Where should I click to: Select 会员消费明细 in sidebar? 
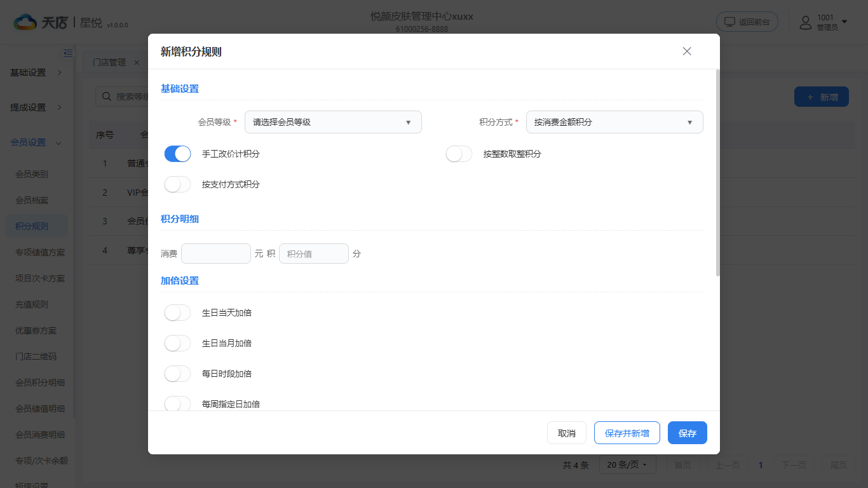pyautogui.click(x=40, y=435)
